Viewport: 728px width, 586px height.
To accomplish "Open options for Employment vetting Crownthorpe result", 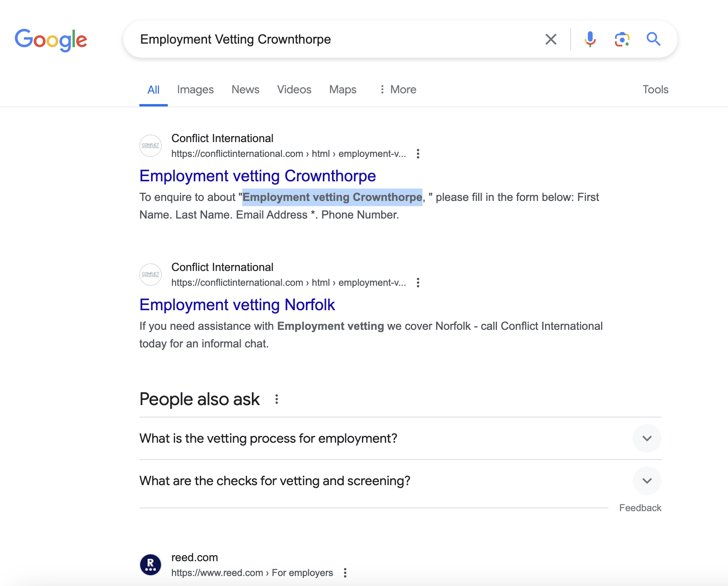I will (418, 154).
